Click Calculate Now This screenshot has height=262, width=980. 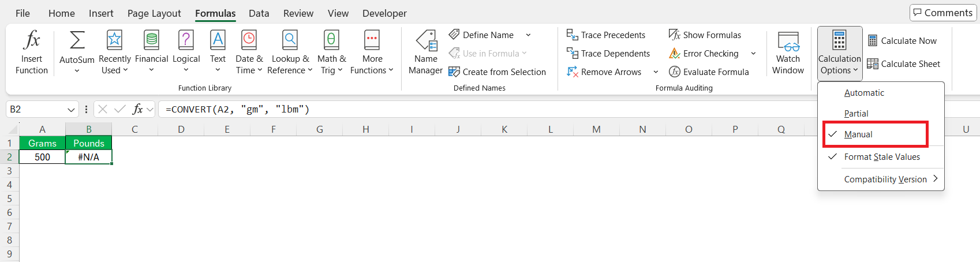(x=902, y=41)
